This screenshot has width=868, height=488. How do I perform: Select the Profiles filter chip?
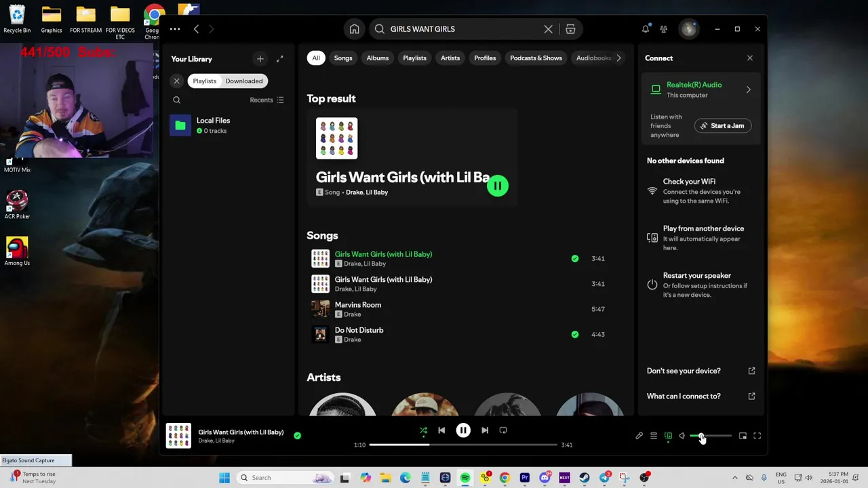tap(485, 58)
